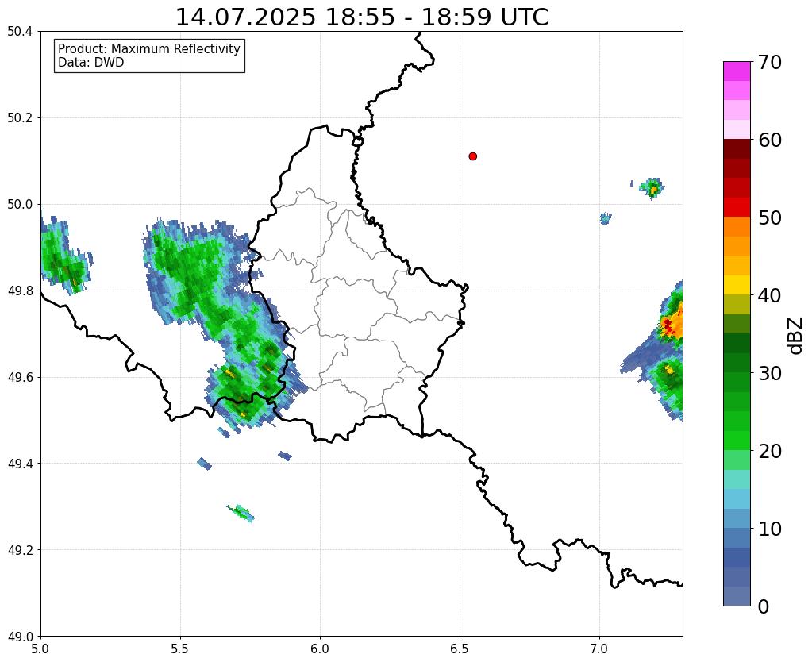This screenshot has width=812, height=662.
Task: Click the 'Product: Maximum Reflectivity' text
Action: [x=149, y=48]
